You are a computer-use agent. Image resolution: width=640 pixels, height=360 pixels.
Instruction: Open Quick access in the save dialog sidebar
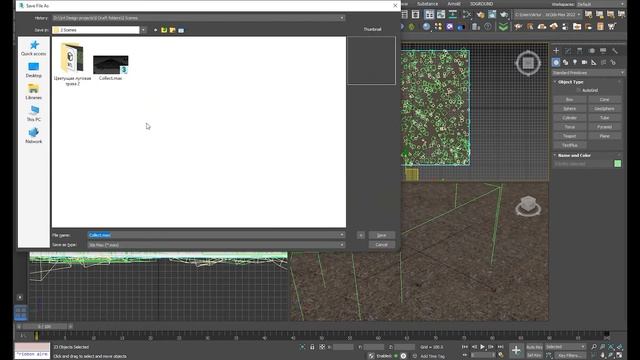pyautogui.click(x=33, y=48)
